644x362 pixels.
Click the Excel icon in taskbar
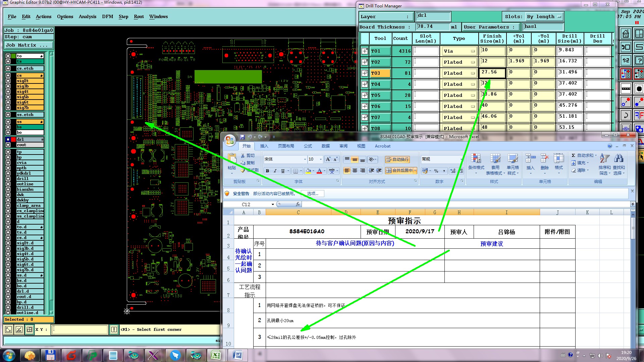pos(216,355)
